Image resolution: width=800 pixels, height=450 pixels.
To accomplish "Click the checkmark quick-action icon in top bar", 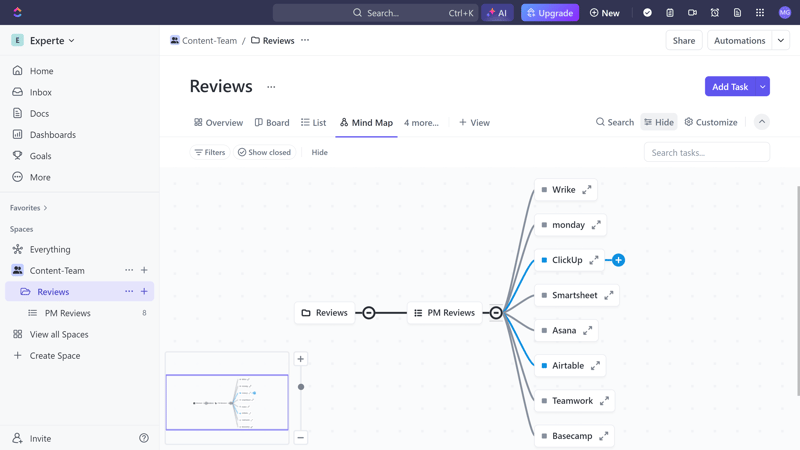I will tap(647, 13).
